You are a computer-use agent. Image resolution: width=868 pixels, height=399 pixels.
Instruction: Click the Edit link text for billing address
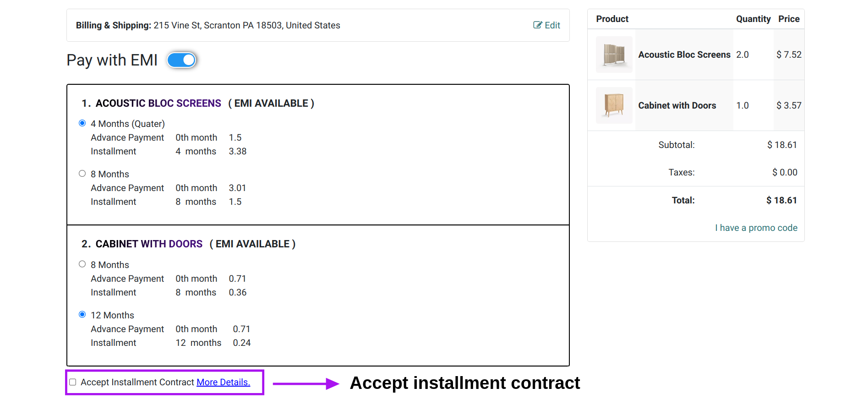[552, 25]
